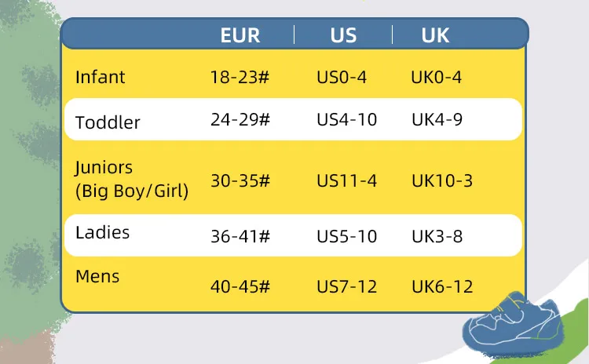Click the Toddler row label
The image size is (589, 364).
[x=108, y=122]
